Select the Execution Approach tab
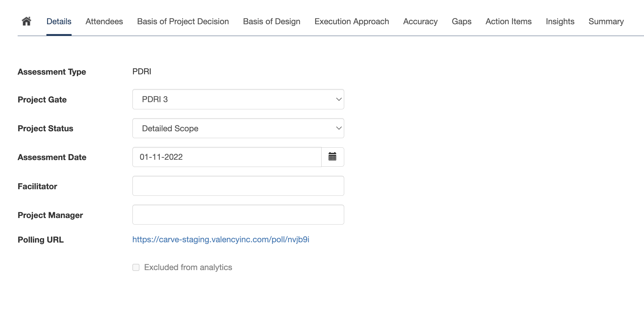644x311 pixels. 351,22
